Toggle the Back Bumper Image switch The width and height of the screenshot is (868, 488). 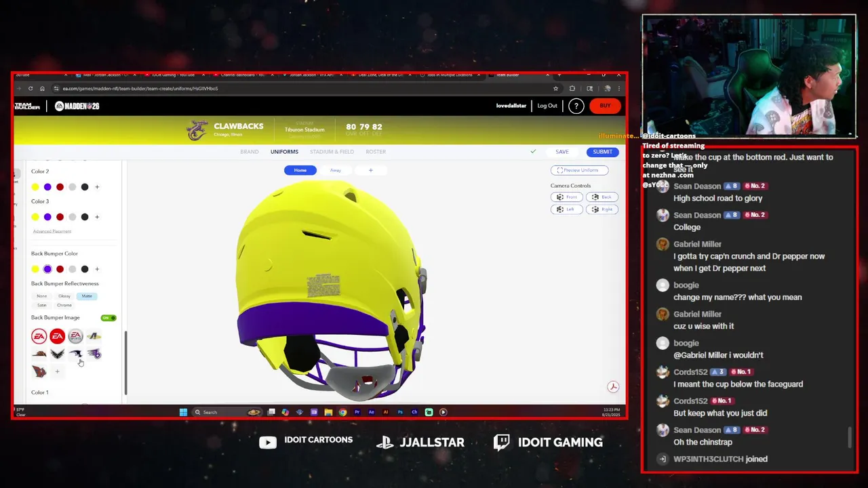pos(108,318)
